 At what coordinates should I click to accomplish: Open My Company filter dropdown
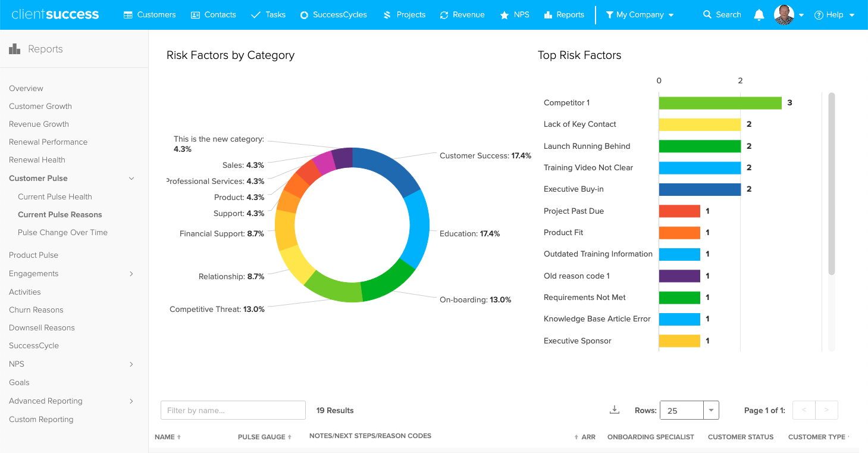pyautogui.click(x=640, y=15)
